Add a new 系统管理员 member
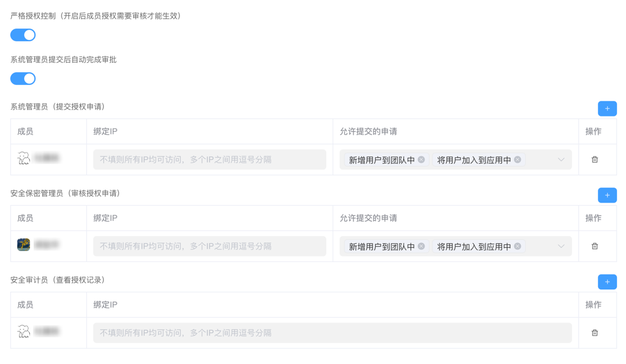Screen dimensions: 626x364 pyautogui.click(x=606, y=109)
